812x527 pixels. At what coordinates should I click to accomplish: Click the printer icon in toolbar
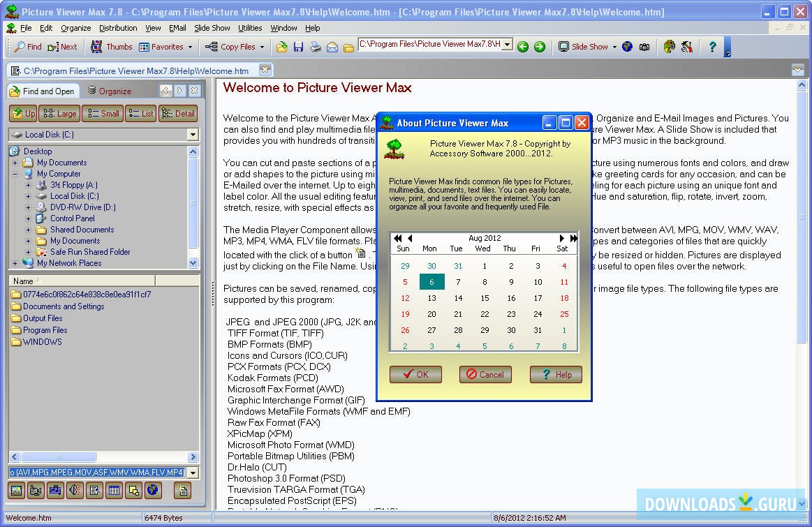(316, 47)
